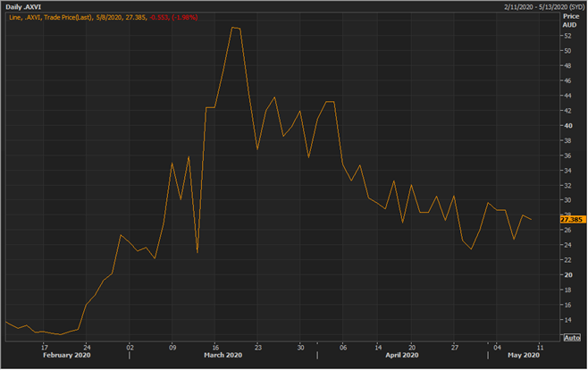
Task: Click the 'February 2020' month label
Action: point(67,355)
